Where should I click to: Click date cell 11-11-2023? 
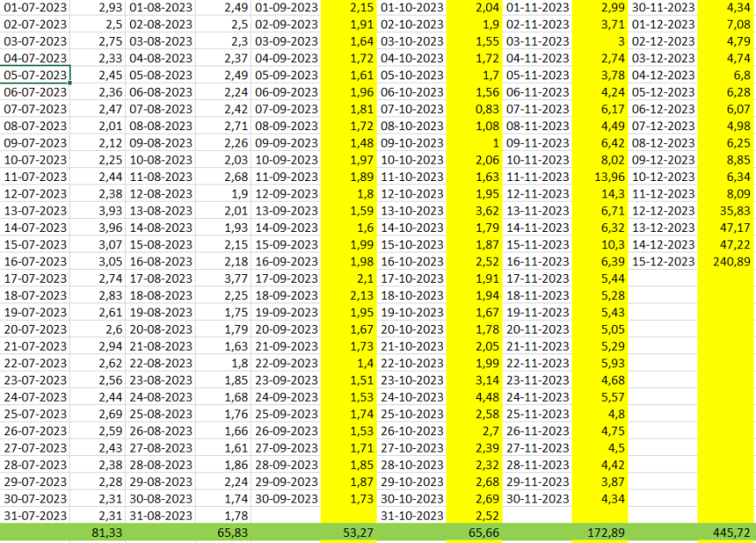[538, 177]
